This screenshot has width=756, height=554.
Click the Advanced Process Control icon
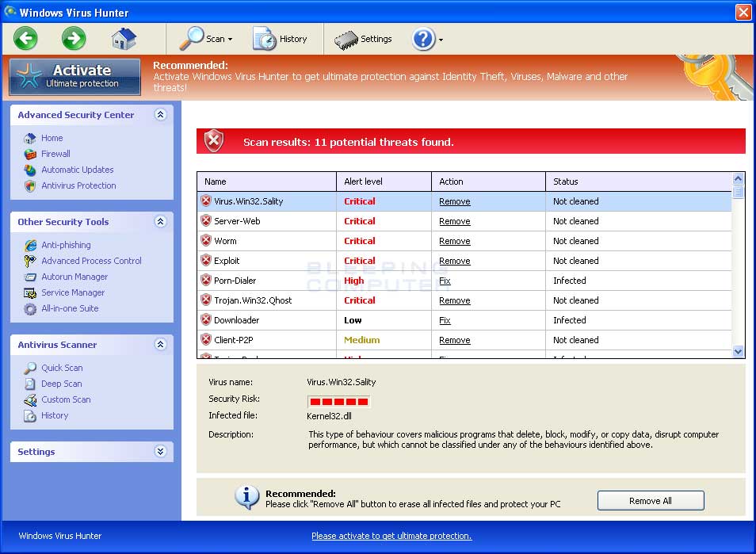[x=30, y=262]
